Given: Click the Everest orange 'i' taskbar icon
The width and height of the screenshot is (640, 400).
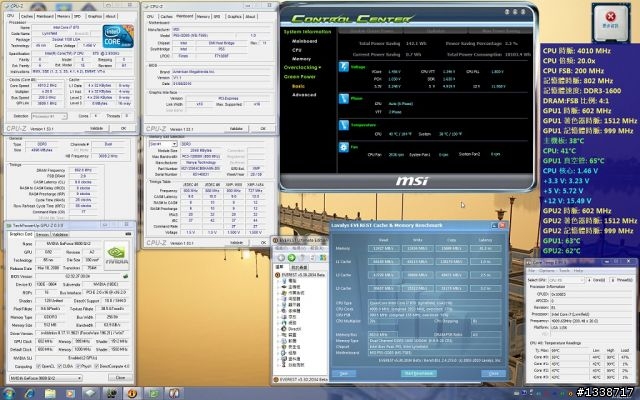Looking at the screenshot, I should click(x=131, y=393).
